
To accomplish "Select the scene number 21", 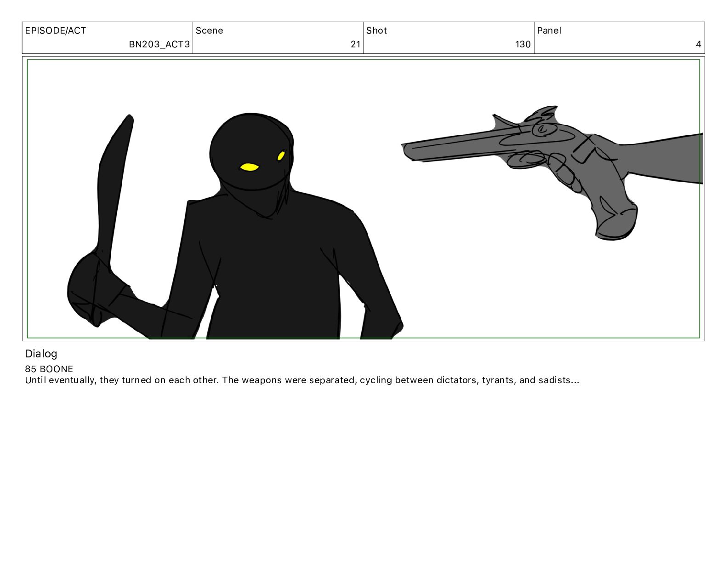I will pyautogui.click(x=355, y=45).
